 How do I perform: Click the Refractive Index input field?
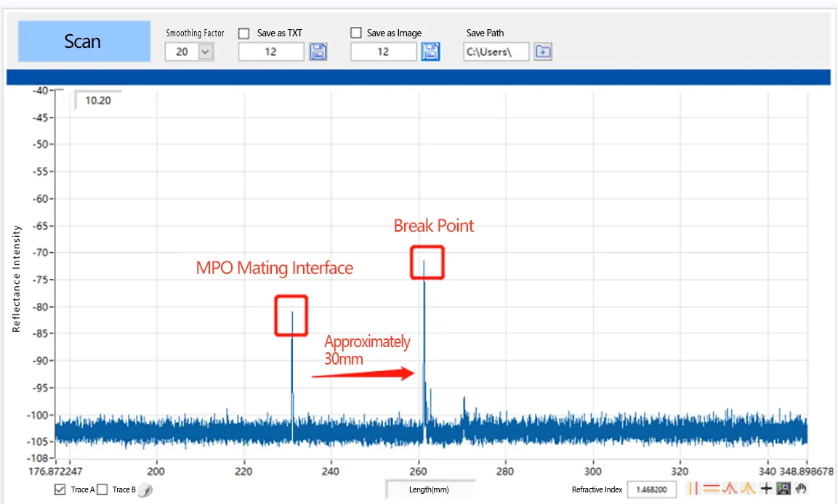coord(651,489)
